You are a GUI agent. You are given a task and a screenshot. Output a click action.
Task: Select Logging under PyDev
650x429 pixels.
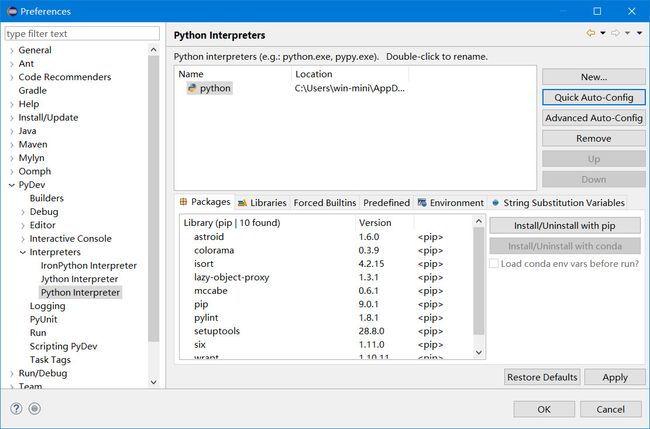47,306
